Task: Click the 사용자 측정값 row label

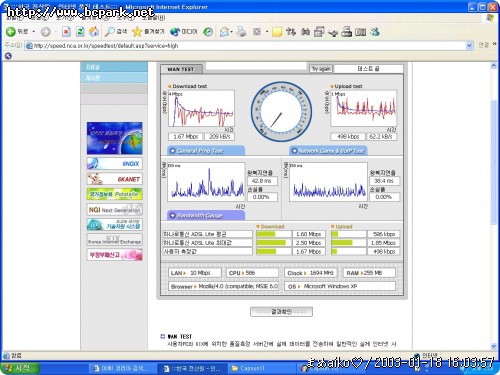Action: pos(207,251)
